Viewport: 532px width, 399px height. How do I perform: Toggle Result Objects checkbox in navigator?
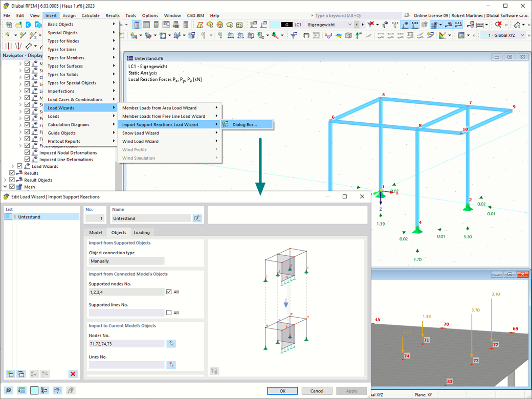point(12,180)
